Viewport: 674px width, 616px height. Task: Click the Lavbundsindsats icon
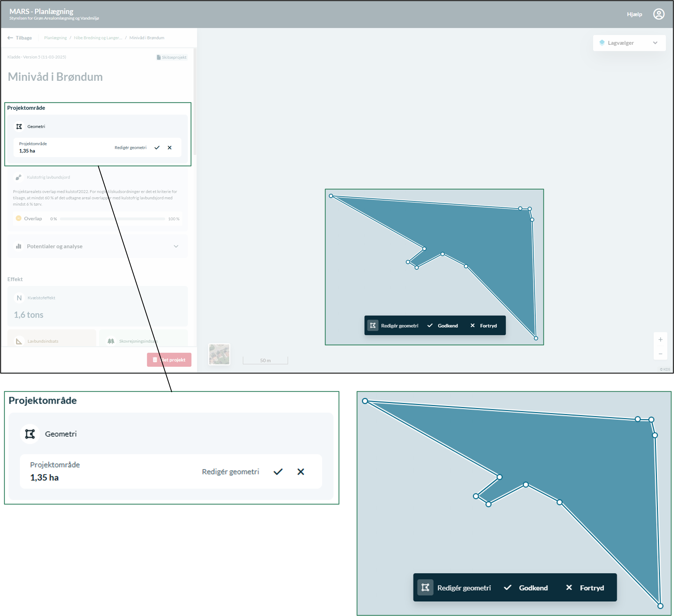[x=19, y=341]
